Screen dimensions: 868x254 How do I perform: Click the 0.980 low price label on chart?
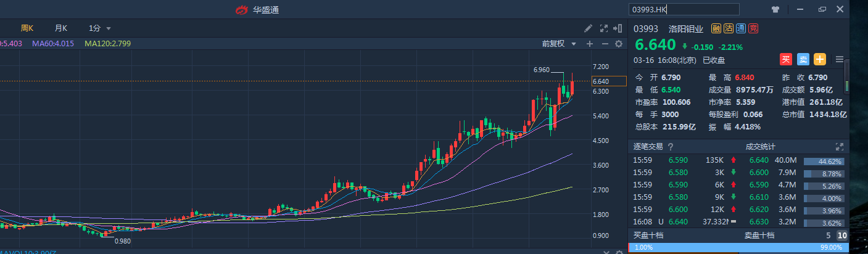tap(123, 241)
